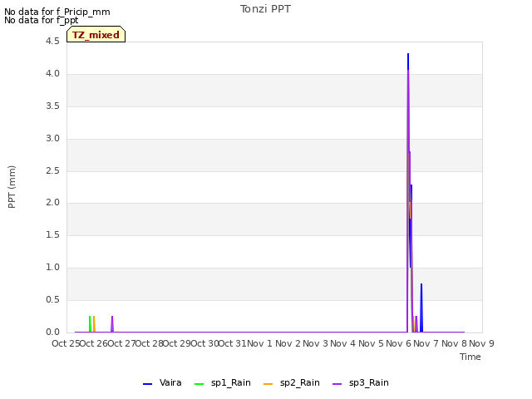This screenshot has height=399, width=532.
Task: Click the Nov 1 x-axis label
Action: pos(260,343)
